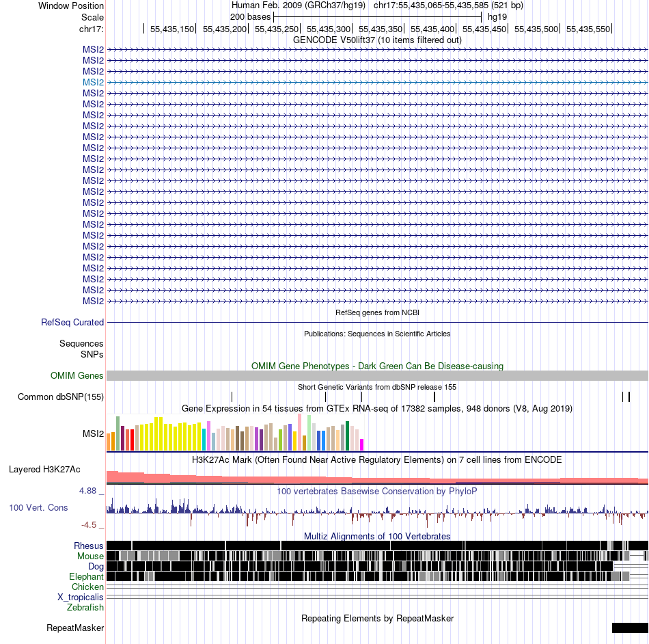
Task: Click the 'RefSeq genes from NCBI' title
Action: [377, 312]
